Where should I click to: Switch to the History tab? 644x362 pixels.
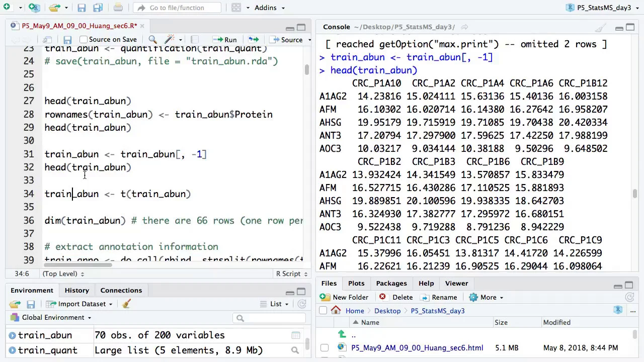click(76, 290)
